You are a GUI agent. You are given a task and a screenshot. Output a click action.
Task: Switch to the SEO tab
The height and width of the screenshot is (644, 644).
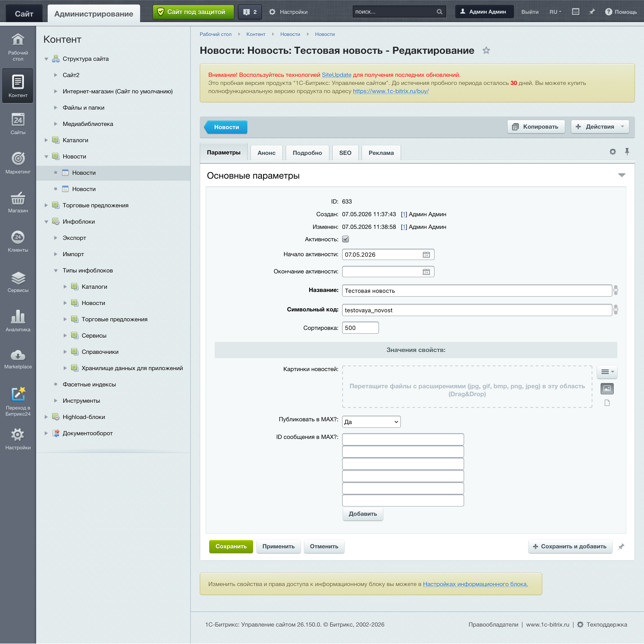click(x=345, y=153)
